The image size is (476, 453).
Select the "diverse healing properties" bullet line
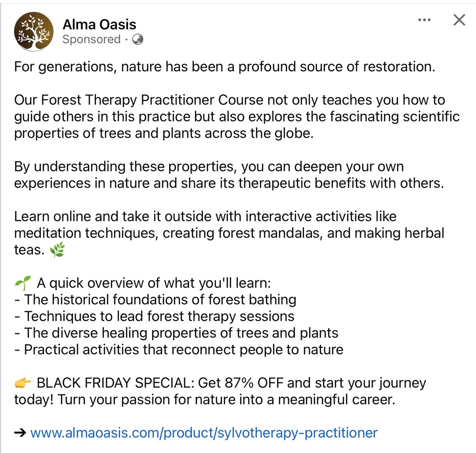[x=181, y=332]
